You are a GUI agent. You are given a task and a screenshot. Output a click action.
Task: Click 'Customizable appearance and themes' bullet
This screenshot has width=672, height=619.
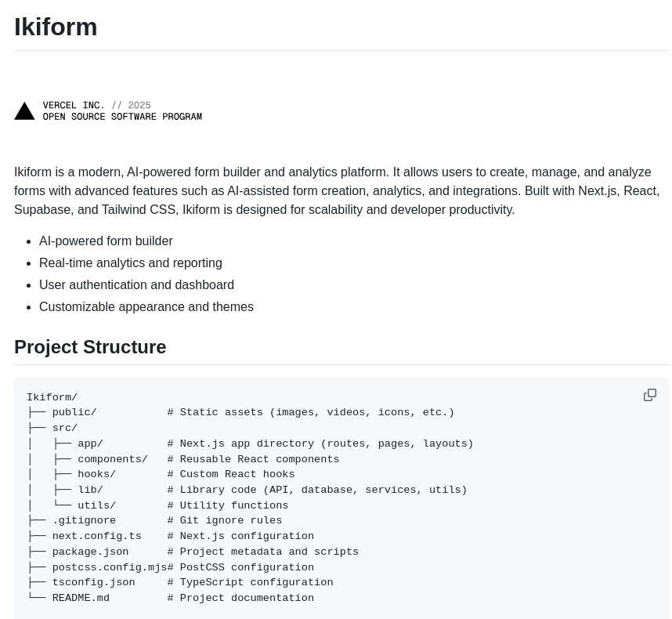146,307
